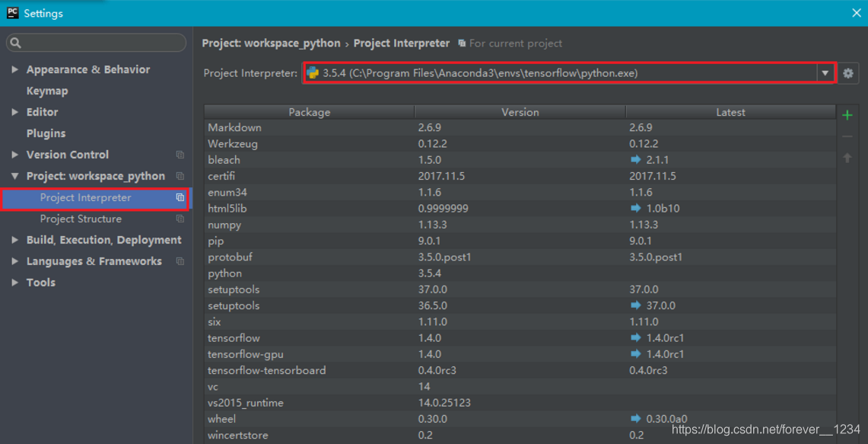This screenshot has height=444, width=868.
Task: Select the pip package row
Action: click(x=520, y=241)
